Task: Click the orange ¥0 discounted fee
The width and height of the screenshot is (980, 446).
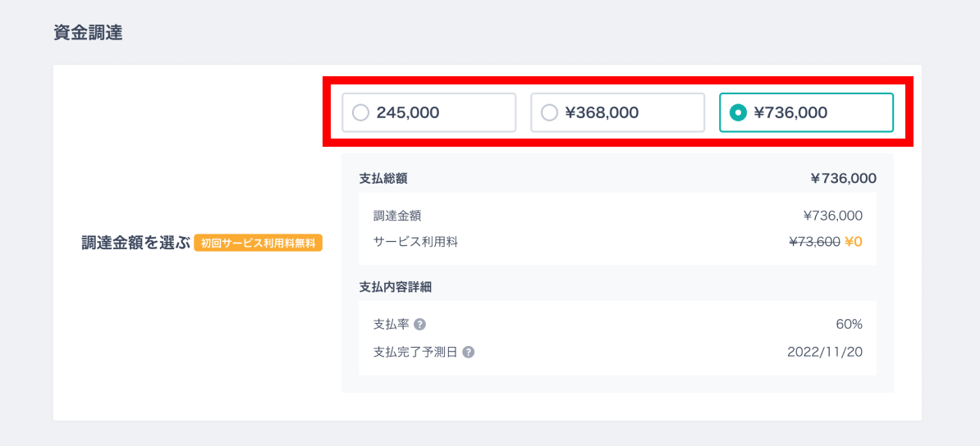Action: 853,242
